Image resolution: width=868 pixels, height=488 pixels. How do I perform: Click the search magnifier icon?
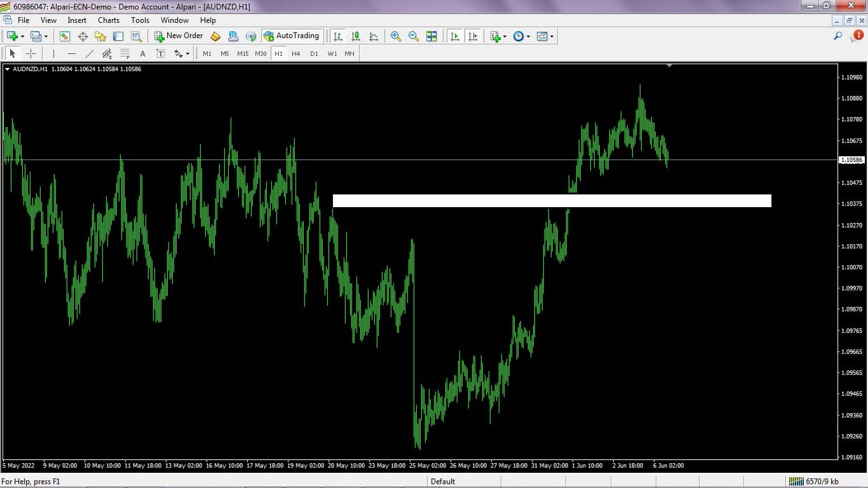838,36
